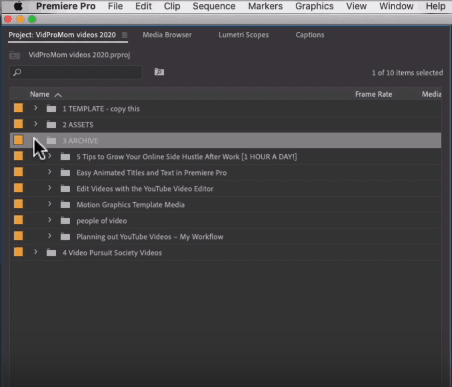Expand the 4 Video Pursuit Society Videos bin
452x387 pixels.
tap(36, 252)
